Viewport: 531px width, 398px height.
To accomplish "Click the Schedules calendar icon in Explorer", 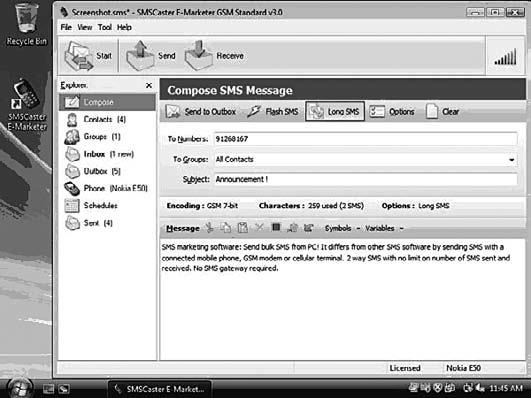I will tap(72, 206).
